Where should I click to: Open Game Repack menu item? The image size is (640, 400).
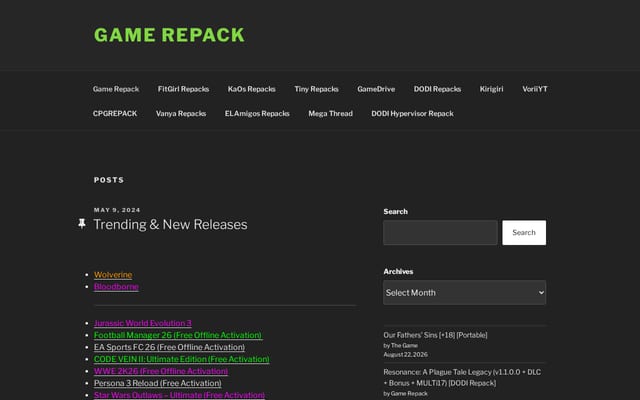pyautogui.click(x=116, y=89)
